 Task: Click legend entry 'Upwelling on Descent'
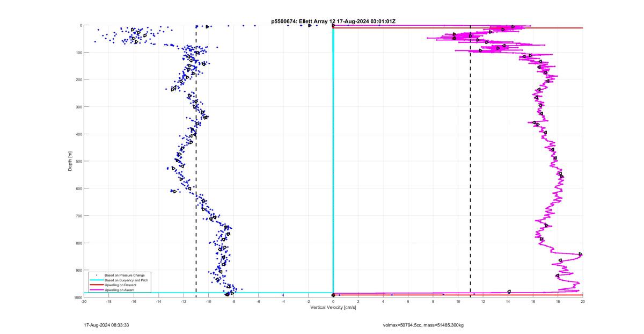click(x=122, y=285)
